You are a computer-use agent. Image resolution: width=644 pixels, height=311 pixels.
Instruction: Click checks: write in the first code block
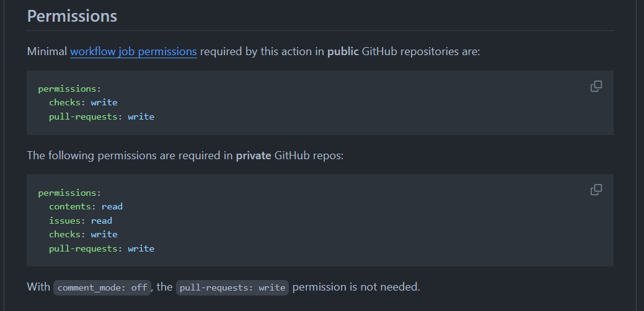[x=83, y=102]
